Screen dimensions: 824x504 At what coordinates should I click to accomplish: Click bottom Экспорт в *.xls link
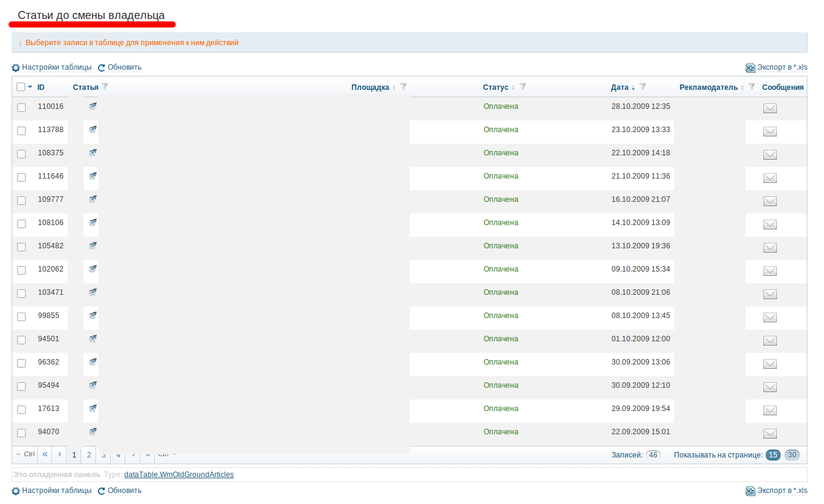click(782, 491)
